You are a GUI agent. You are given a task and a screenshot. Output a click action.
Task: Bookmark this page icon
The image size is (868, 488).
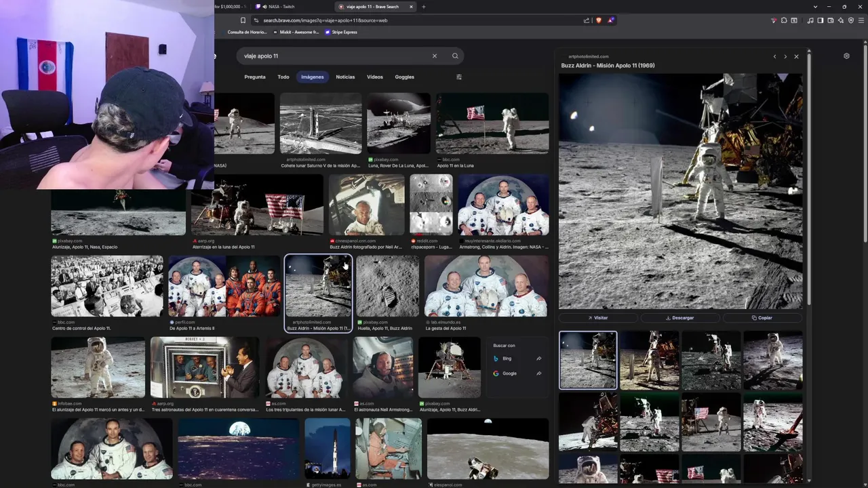[243, 20]
